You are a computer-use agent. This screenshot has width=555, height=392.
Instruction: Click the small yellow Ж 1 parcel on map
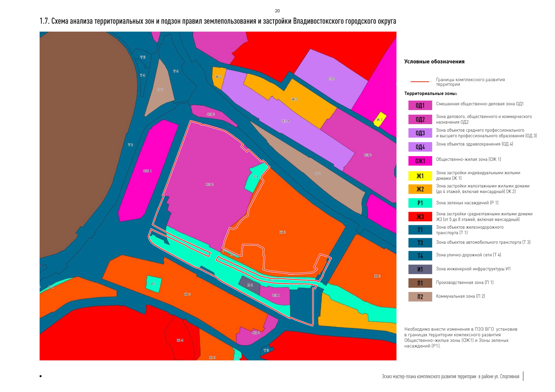[x=380, y=120]
